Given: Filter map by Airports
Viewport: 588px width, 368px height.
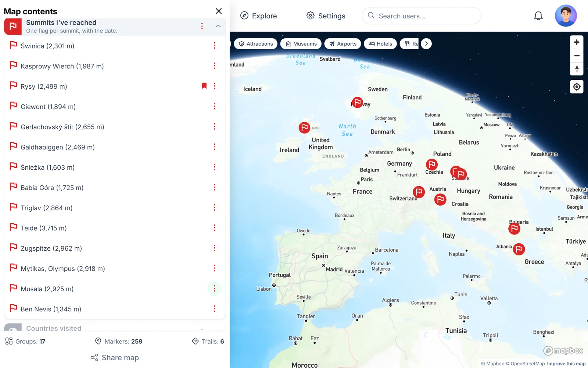Looking at the screenshot, I should (343, 44).
